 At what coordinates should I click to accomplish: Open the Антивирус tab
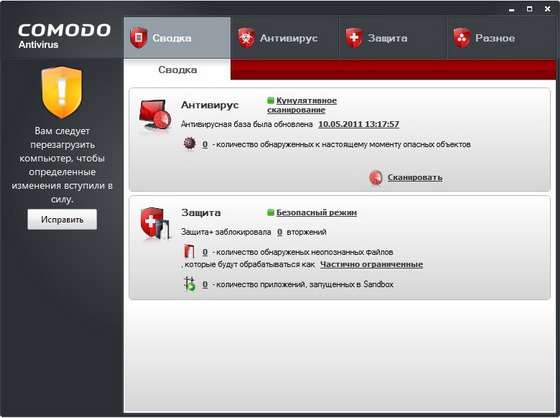pos(285,38)
